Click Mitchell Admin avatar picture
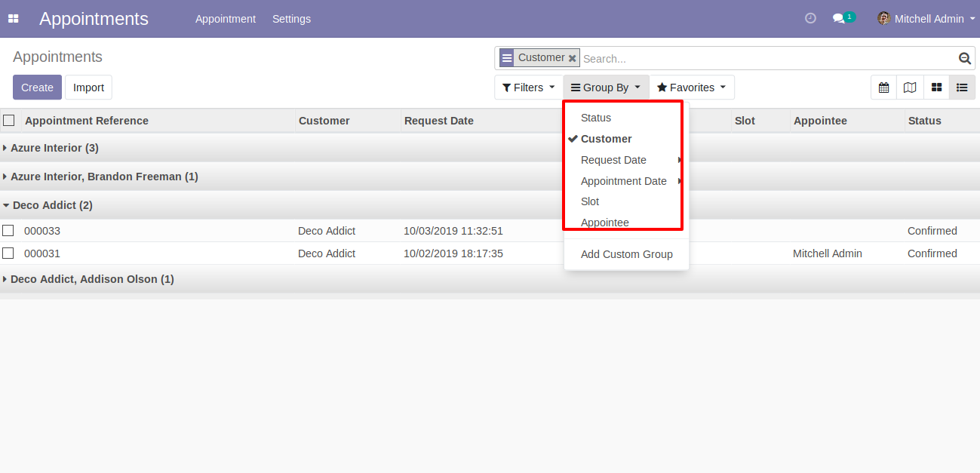The width and height of the screenshot is (980, 473). click(x=883, y=18)
